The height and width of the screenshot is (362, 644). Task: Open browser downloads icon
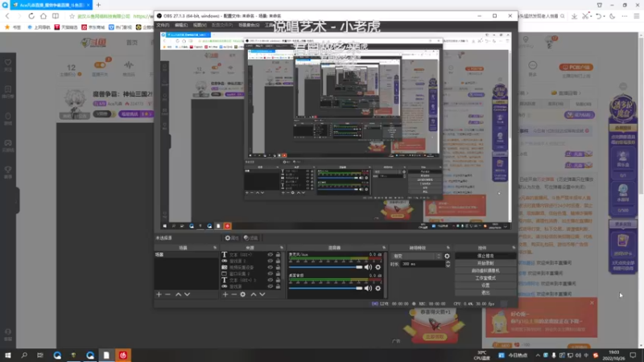[574, 16]
